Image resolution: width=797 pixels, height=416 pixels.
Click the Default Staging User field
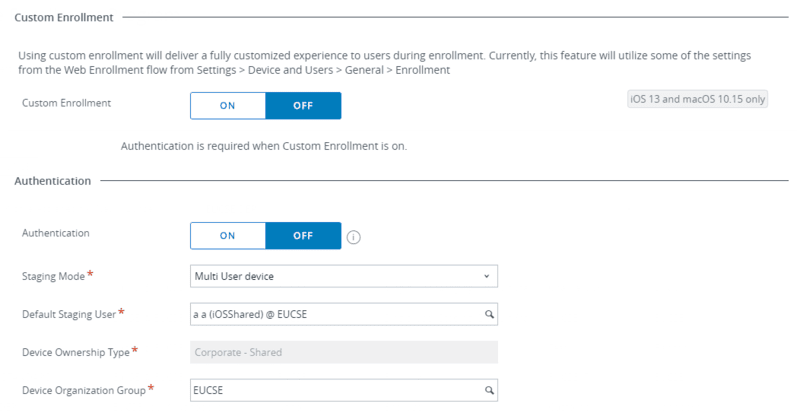[x=344, y=314]
